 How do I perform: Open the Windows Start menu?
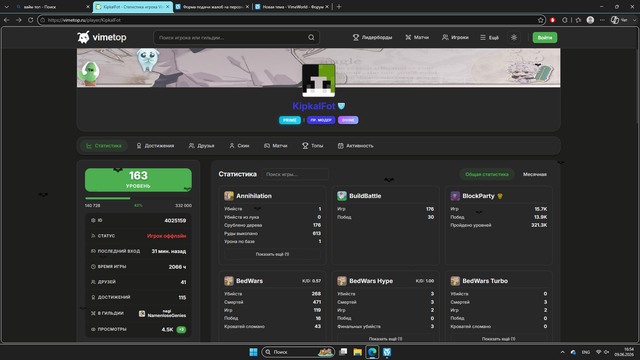253,352
